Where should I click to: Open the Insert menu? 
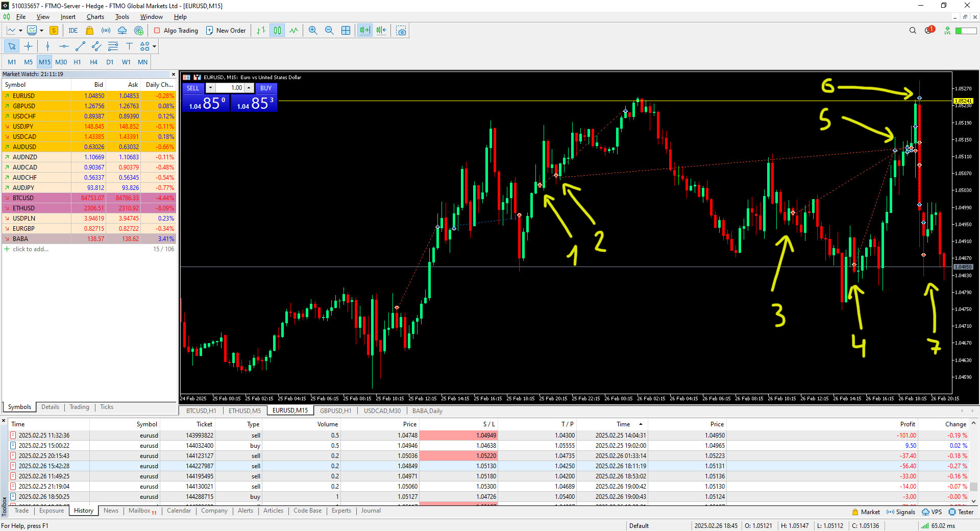(68, 17)
